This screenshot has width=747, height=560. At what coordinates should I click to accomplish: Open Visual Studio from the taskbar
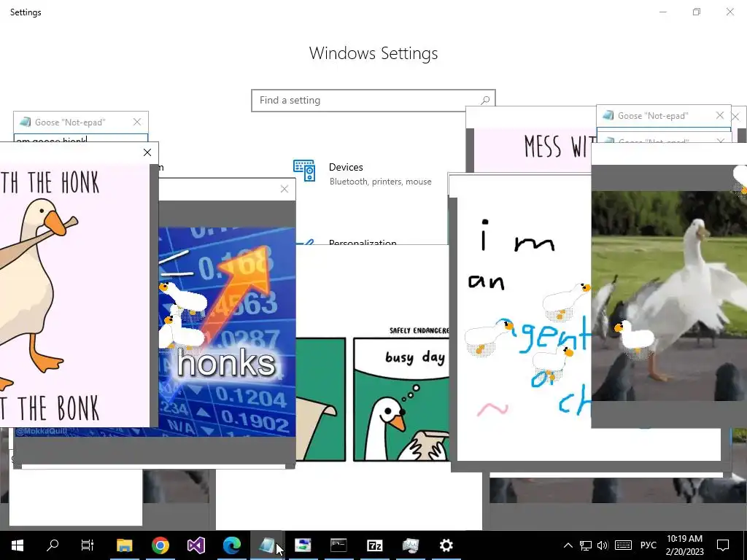196,545
